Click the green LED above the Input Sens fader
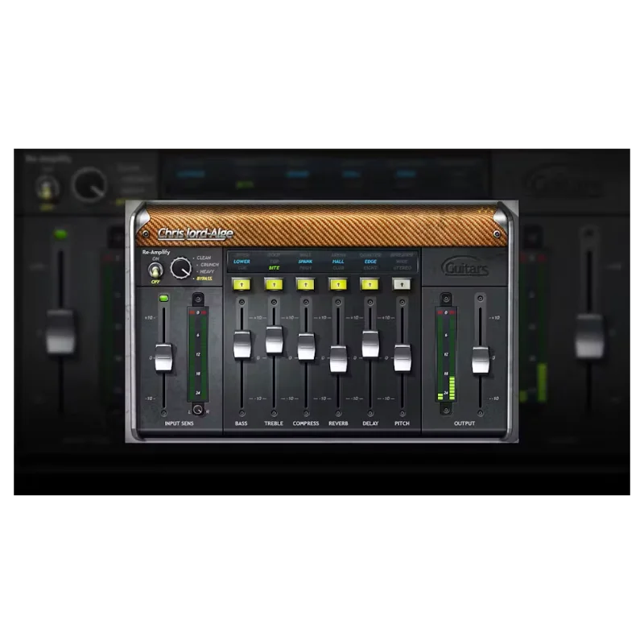This screenshot has width=644, height=644. [x=163, y=298]
